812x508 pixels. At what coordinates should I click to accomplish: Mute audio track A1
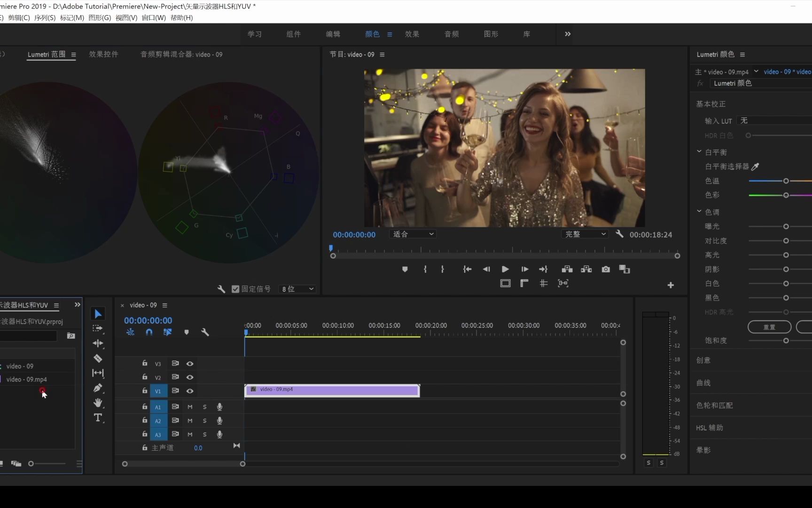(x=190, y=407)
